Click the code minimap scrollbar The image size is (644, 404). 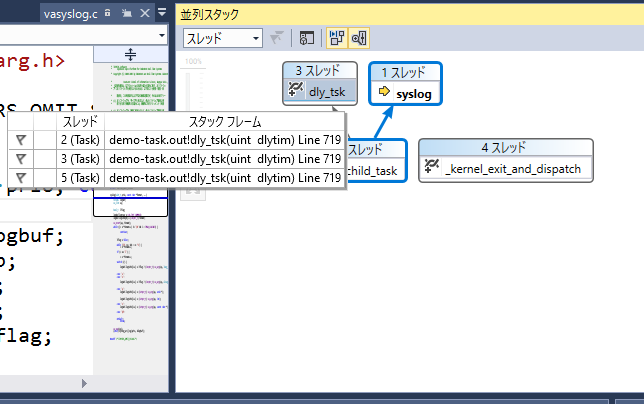click(130, 280)
